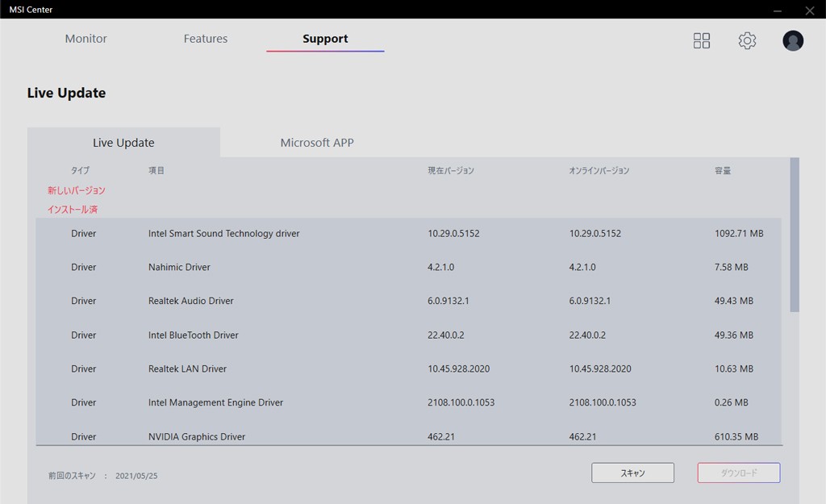Select the Intel Smart Sound Technology driver row
The image size is (826, 504).
pyautogui.click(x=223, y=234)
